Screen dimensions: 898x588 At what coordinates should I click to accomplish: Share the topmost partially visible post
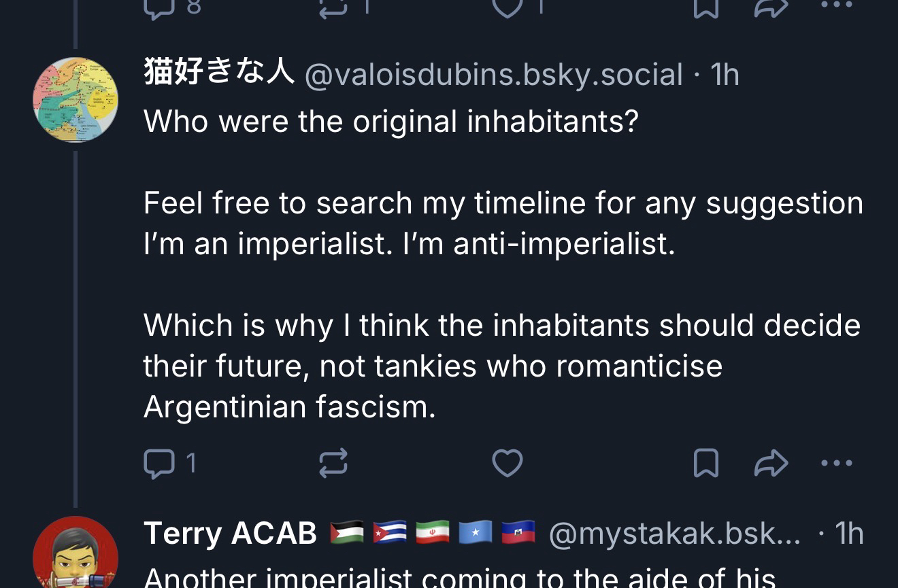tap(771, 5)
